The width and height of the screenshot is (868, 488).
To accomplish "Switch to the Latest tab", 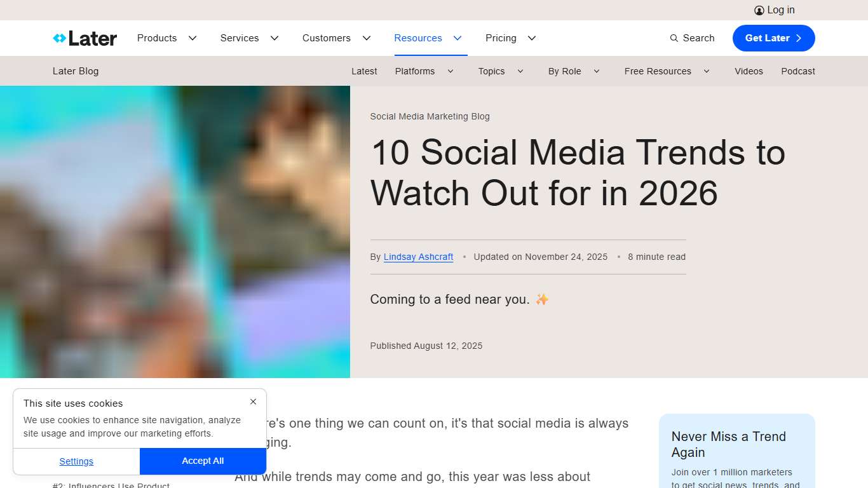I will pyautogui.click(x=364, y=71).
